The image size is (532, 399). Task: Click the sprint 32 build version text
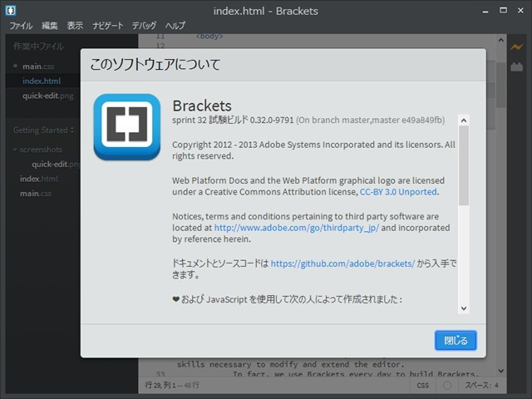[x=233, y=120]
